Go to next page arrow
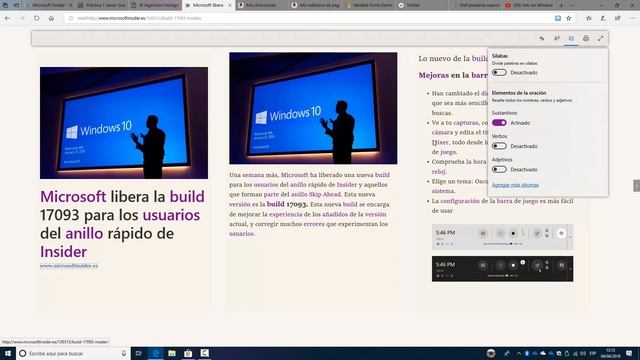 [x=636, y=186]
